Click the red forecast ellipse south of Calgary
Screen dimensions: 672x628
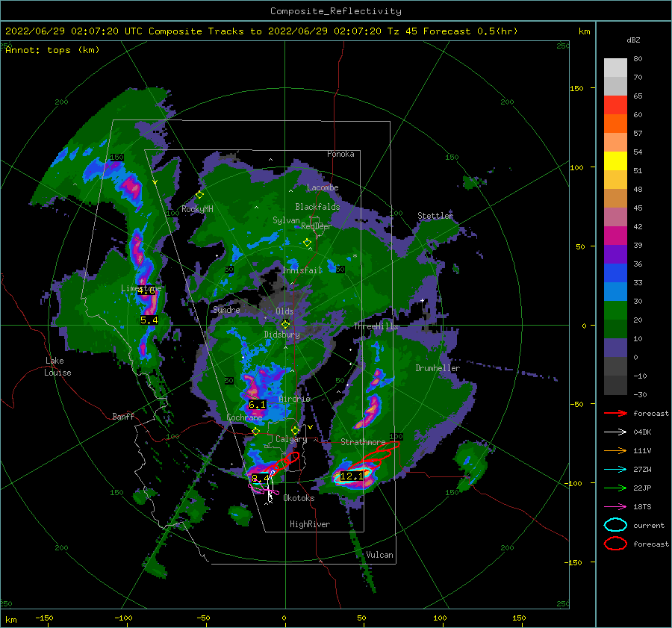(x=291, y=458)
